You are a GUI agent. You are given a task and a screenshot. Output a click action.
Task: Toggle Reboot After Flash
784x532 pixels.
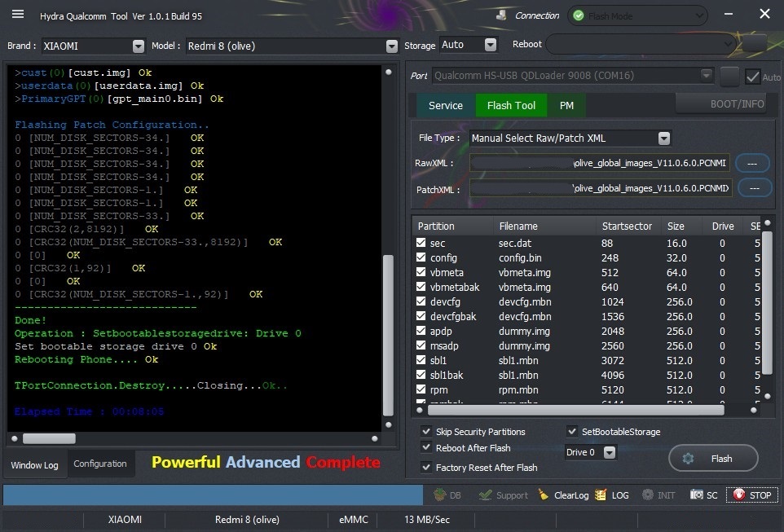coord(426,447)
